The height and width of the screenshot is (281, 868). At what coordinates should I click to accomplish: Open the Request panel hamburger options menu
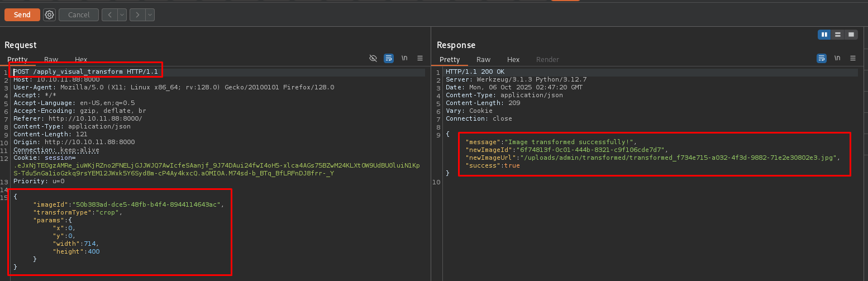pos(420,58)
